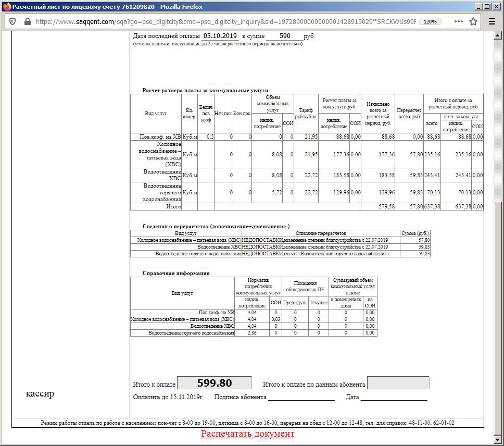Click the Пов.коэф. на ХВ row in the payment table
This screenshot has height=446, width=504.
point(307,137)
